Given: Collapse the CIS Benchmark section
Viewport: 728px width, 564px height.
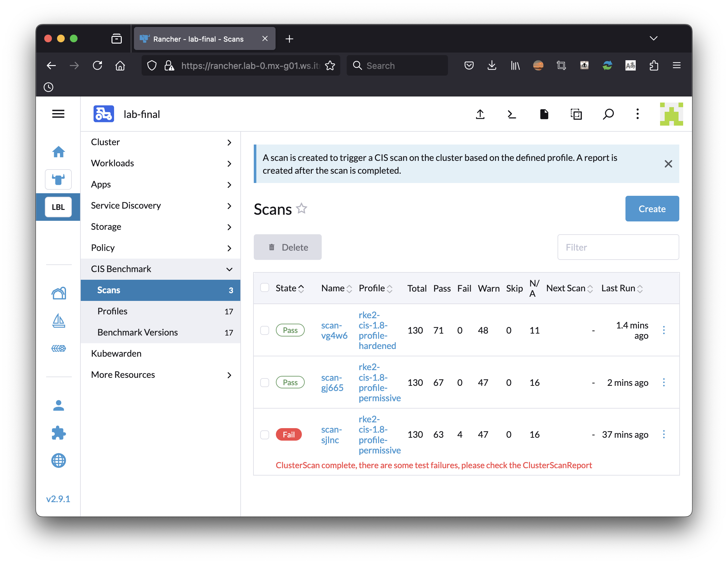Looking at the screenshot, I should tap(160, 269).
